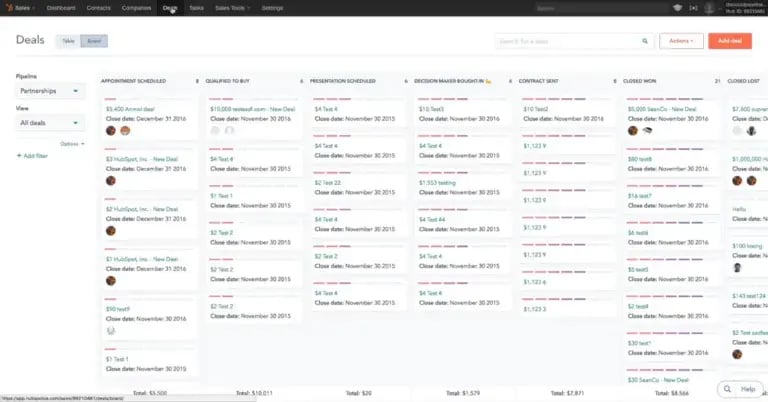Click the faded avatar on $90 deal
This screenshot has height=402, width=768.
click(x=111, y=331)
